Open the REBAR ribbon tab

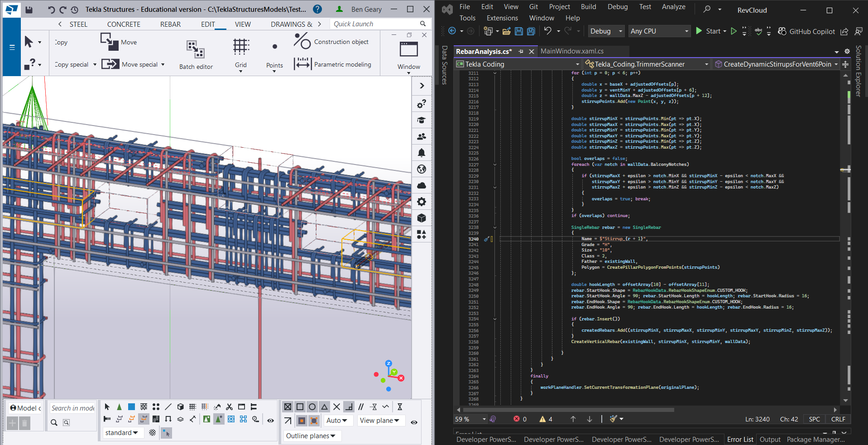170,24
